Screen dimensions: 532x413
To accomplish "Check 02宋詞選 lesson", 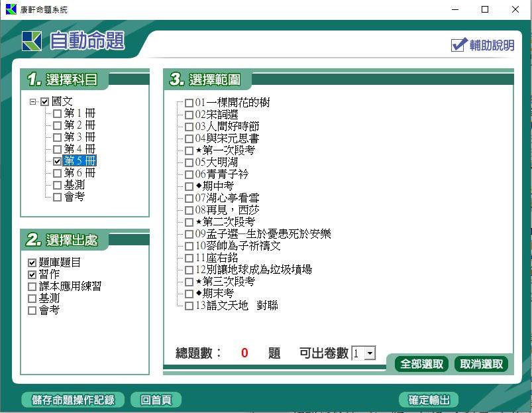I will point(189,115).
